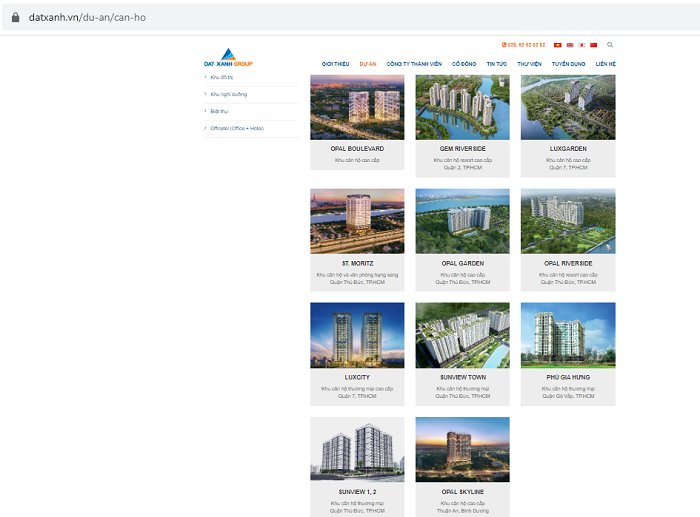Open the Giới Thiệu menu
The height and width of the screenshot is (517, 700).
(335, 63)
